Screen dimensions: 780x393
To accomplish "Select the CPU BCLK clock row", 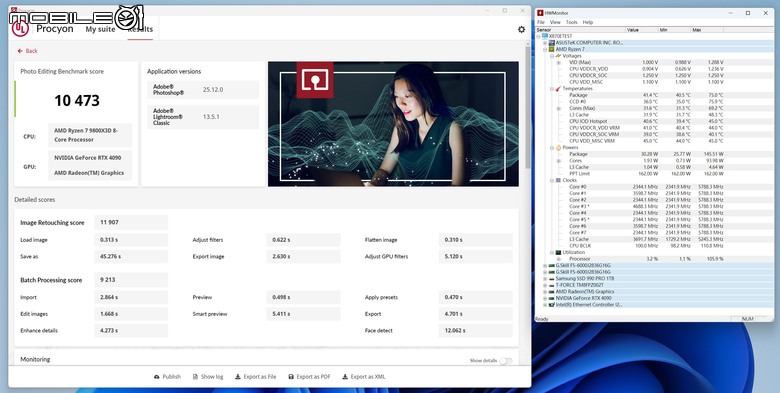I will (655, 246).
